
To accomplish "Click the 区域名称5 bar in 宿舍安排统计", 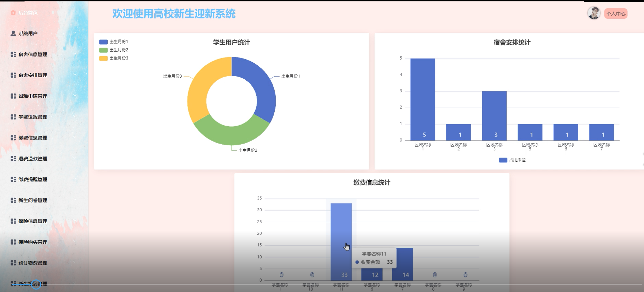I will click(x=530, y=132).
